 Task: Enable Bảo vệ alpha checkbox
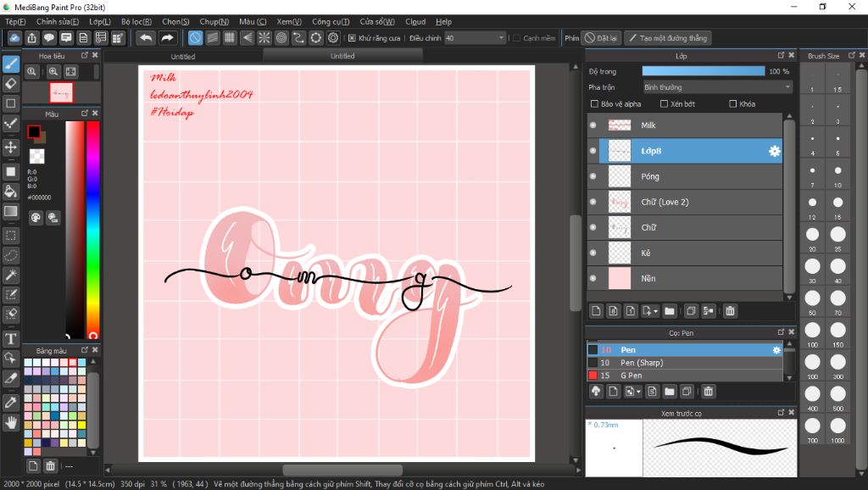point(594,103)
